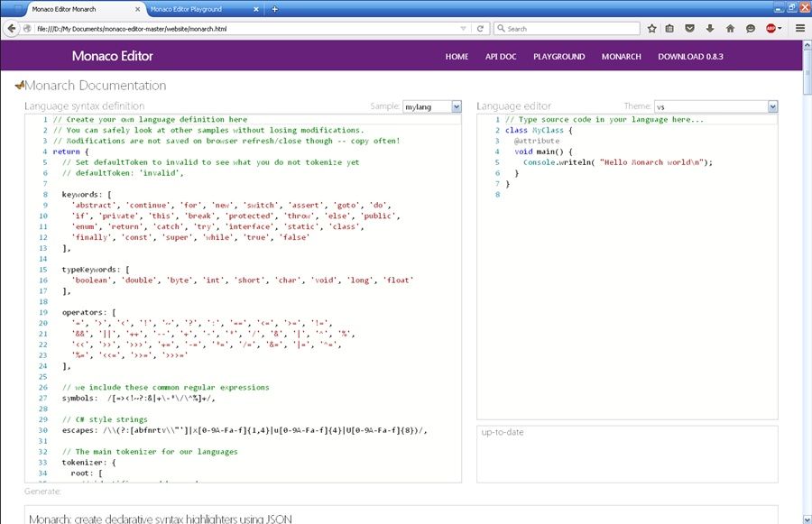Click the DOWNLOAD 0.8.3 link
Screen dimensions: 812x524
[x=691, y=57]
